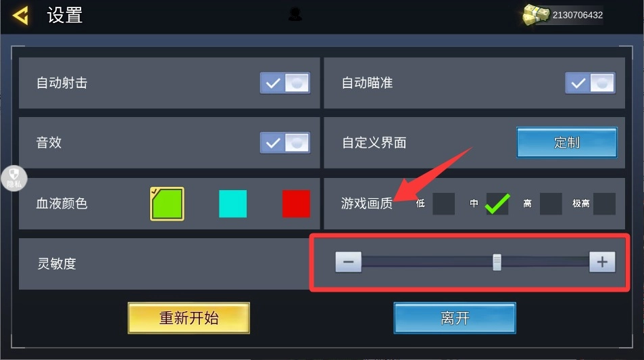The width and height of the screenshot is (644, 360).
Task: Click the blue 离开 leave button
Action: tap(455, 318)
